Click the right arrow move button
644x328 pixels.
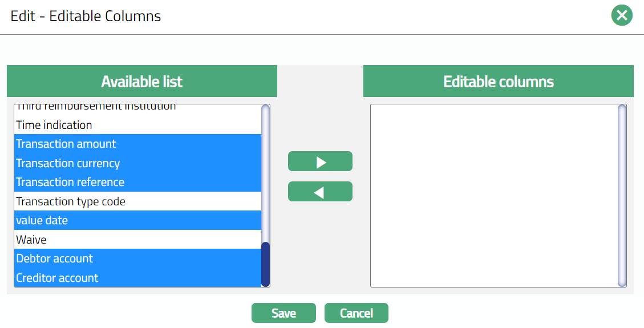320,161
